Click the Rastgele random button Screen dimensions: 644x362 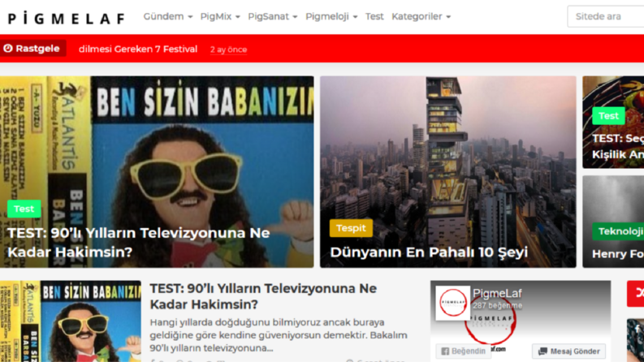(x=32, y=49)
